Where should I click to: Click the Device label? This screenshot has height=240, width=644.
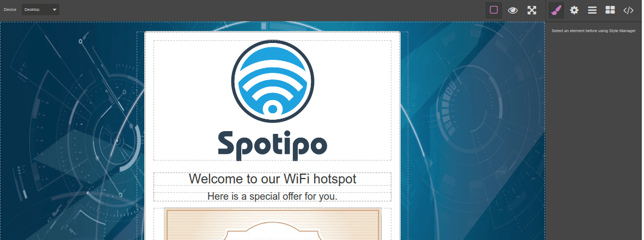click(10, 9)
